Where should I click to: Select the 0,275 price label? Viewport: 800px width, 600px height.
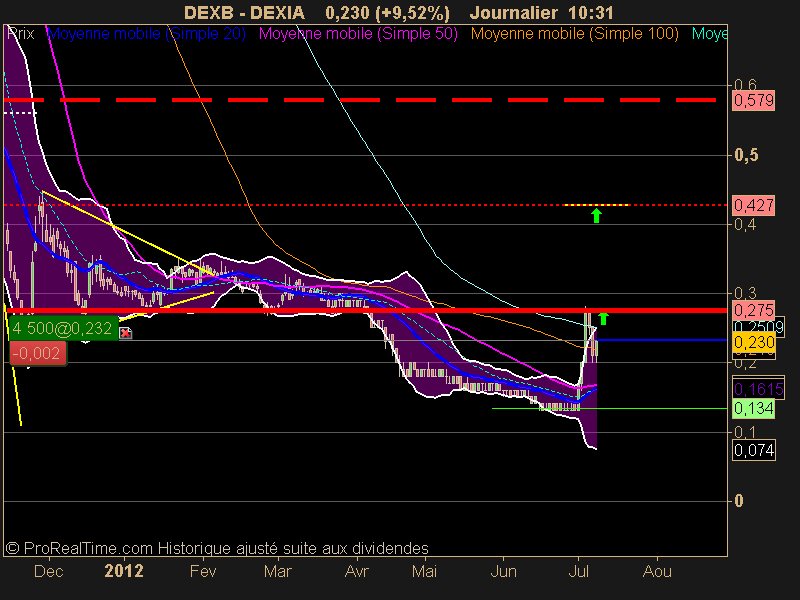click(754, 310)
